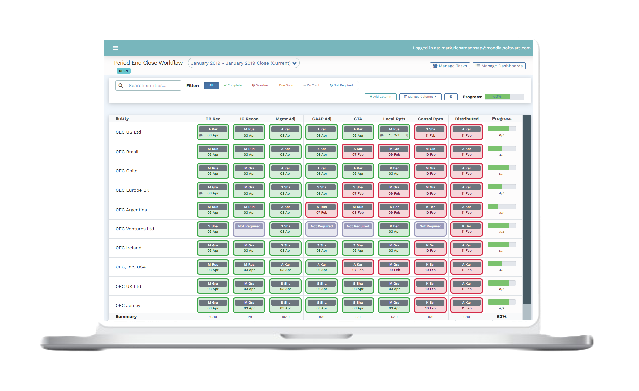Click the IC Recon column header
The width and height of the screenshot is (639, 391).
coord(249,119)
